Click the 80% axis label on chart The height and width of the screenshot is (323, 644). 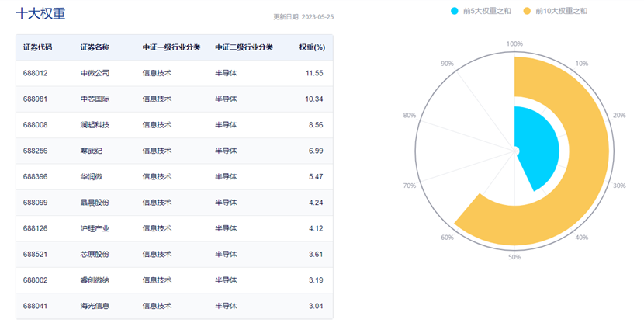(410, 116)
